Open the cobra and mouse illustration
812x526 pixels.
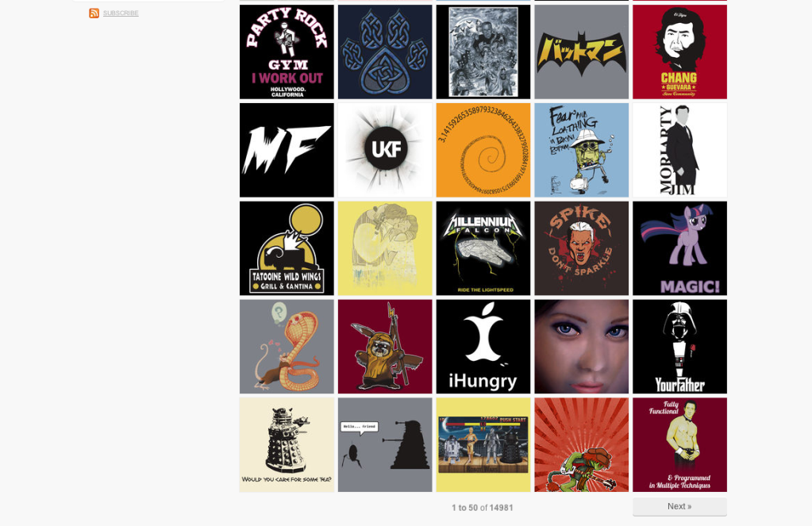pos(287,347)
